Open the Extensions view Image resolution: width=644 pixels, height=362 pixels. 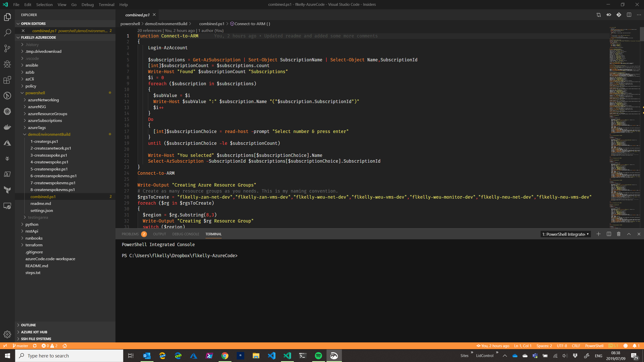(x=7, y=80)
